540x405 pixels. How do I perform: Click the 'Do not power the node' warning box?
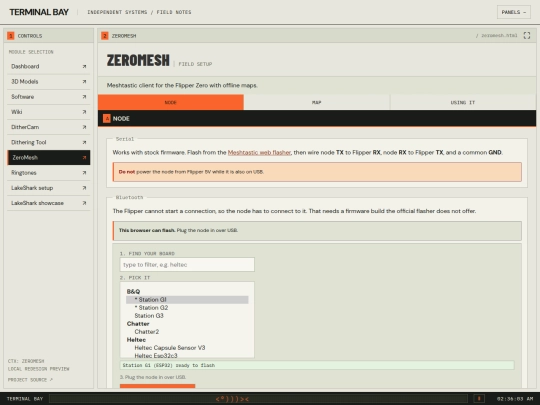[317, 172]
